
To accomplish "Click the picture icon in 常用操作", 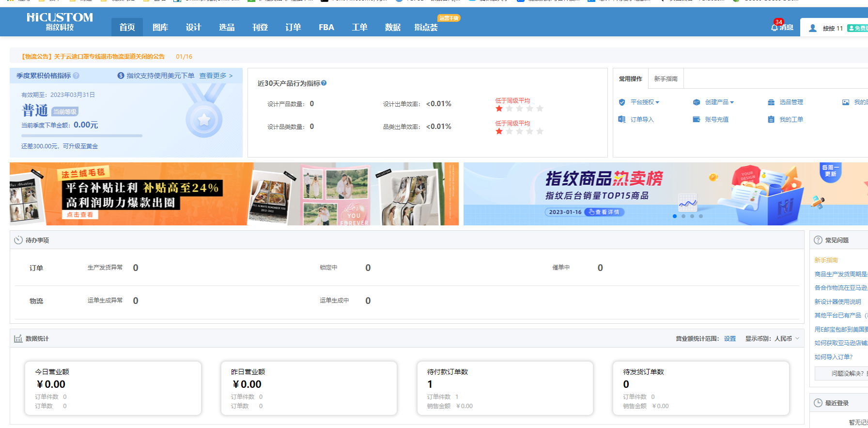I will click(846, 102).
